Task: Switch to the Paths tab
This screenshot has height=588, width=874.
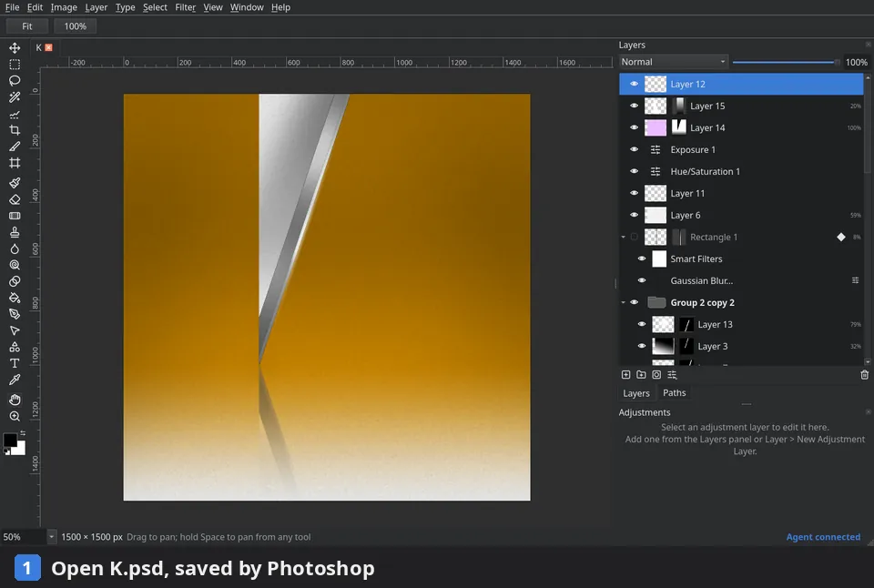Action: click(674, 393)
